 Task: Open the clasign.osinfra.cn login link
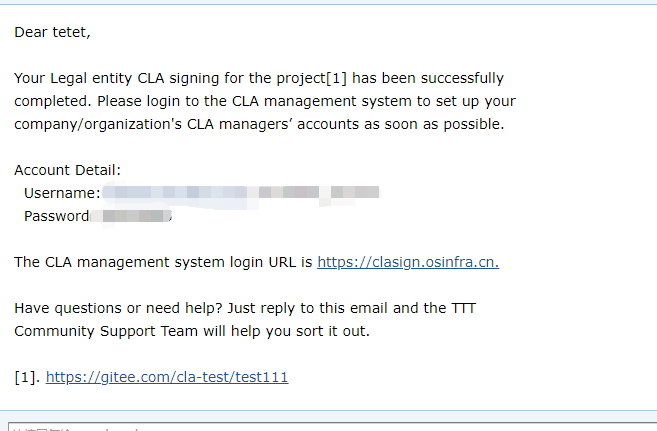pyautogui.click(x=408, y=263)
